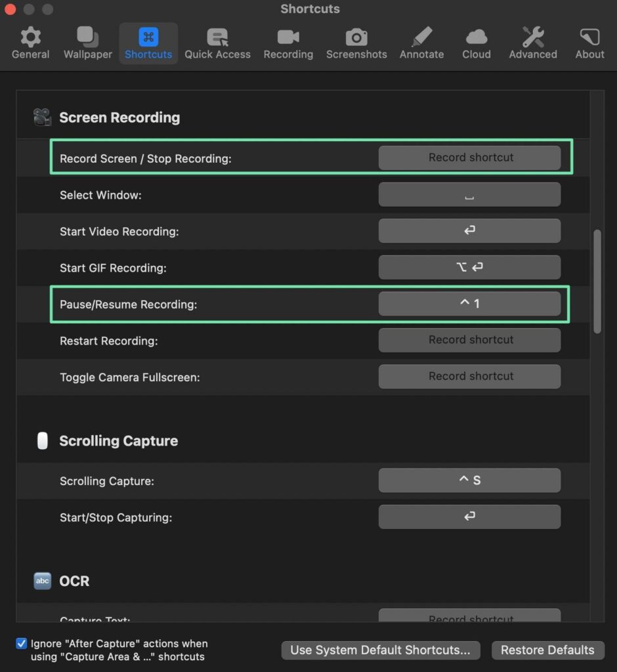Open the General settings tab
This screenshot has height=672, width=617.
tap(30, 43)
